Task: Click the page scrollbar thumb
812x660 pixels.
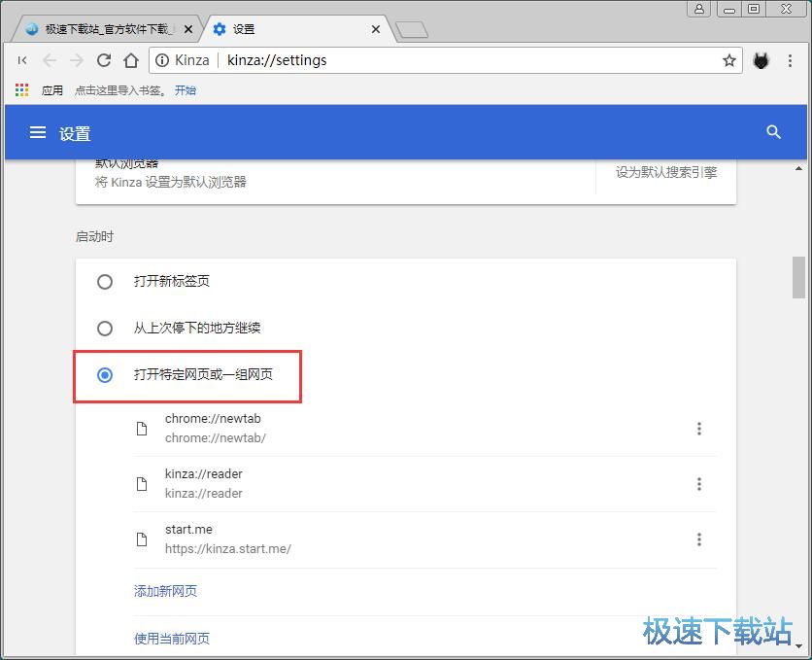Action: 798,277
